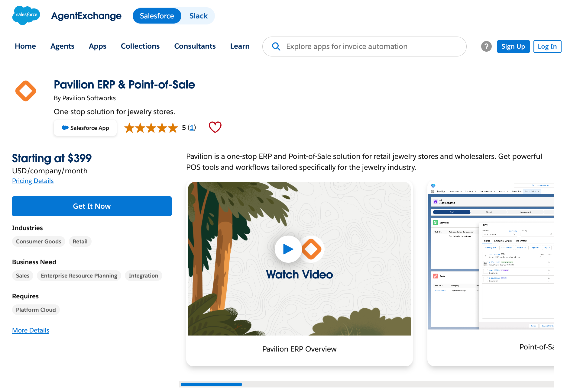Viewport: 567px width, 392px height.
Task: Play the Pavilion ERP Overview video
Action: (288, 249)
